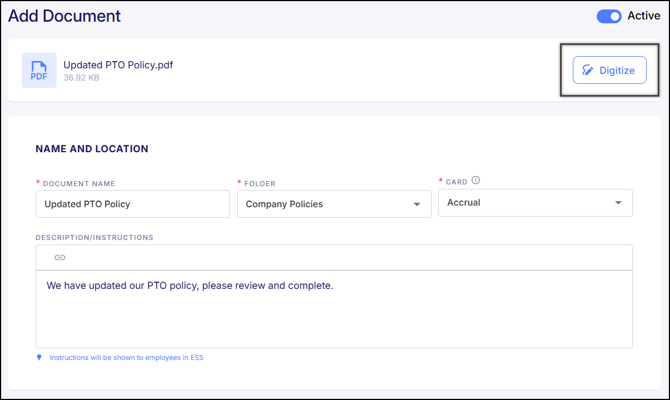This screenshot has height=400, width=670.
Task: Click into the Description/Instructions text area
Action: pos(334,309)
